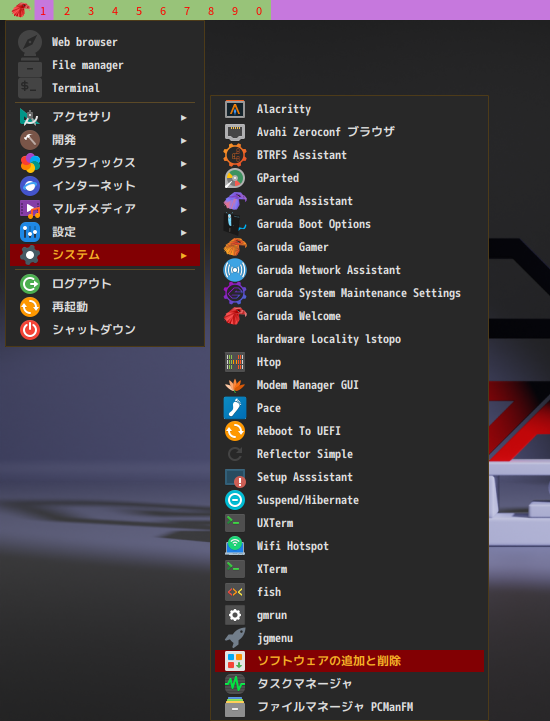Click the GParted disk icon
Viewport: 550px width, 721px height.
pyautogui.click(x=235, y=178)
